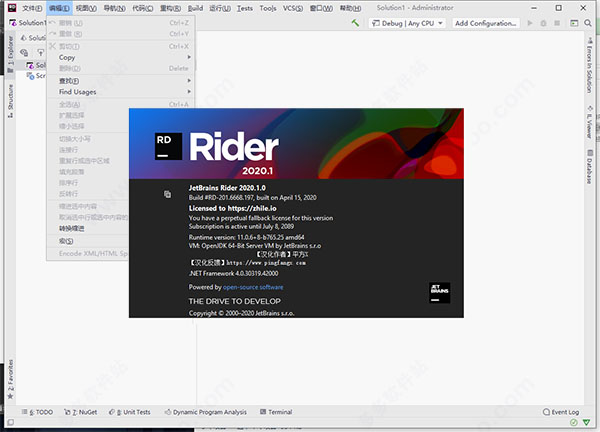Screen dimensions: 600x432
Task: Click the Rider logo icon in title bar
Action: point(12,8)
